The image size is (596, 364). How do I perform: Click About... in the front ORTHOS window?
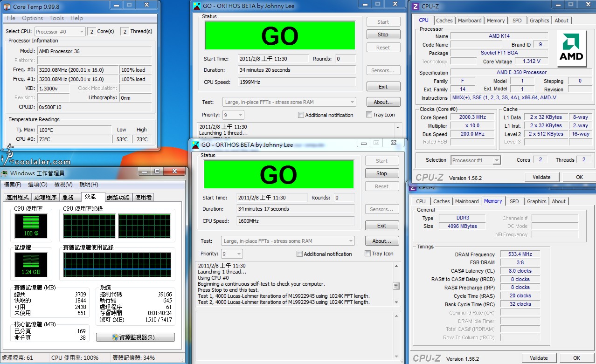(x=381, y=241)
